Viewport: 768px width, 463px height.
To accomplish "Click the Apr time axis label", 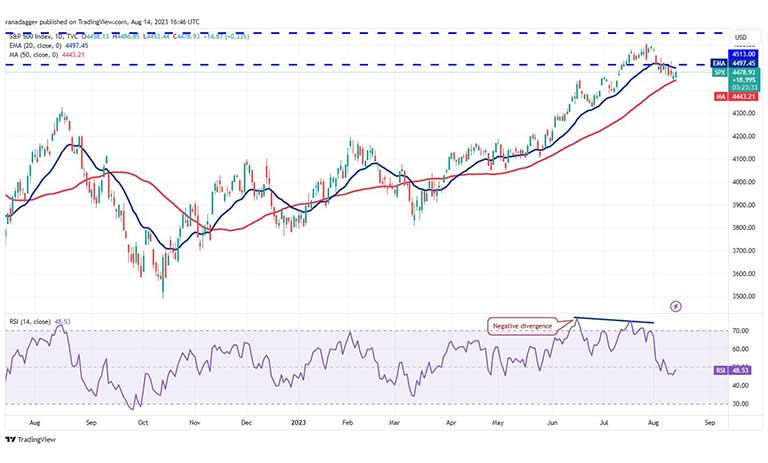I will tap(451, 422).
